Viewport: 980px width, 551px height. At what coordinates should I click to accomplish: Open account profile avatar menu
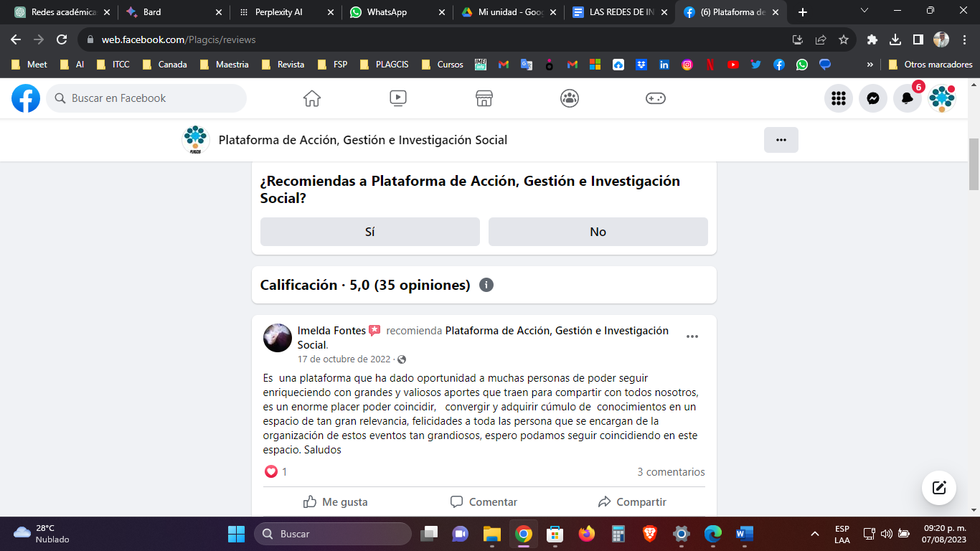tap(942, 98)
